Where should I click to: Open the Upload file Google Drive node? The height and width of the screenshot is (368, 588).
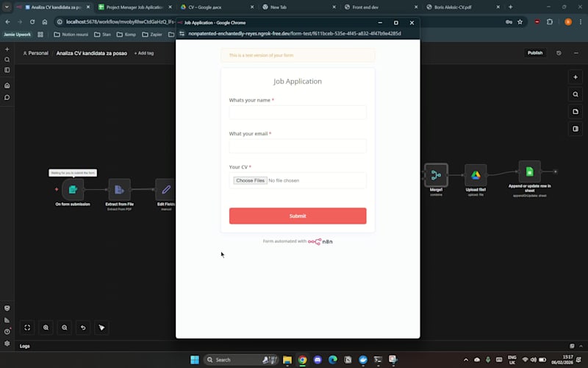pyautogui.click(x=476, y=175)
